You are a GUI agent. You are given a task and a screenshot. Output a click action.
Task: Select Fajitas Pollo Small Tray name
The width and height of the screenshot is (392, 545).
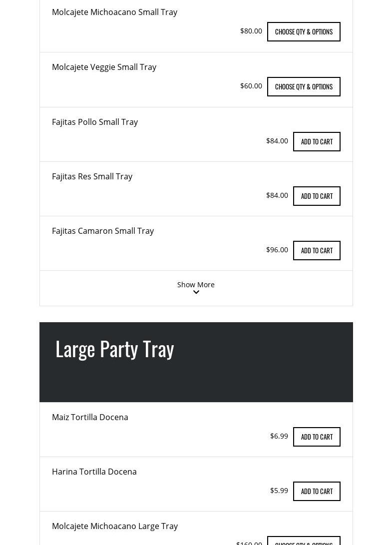click(95, 122)
